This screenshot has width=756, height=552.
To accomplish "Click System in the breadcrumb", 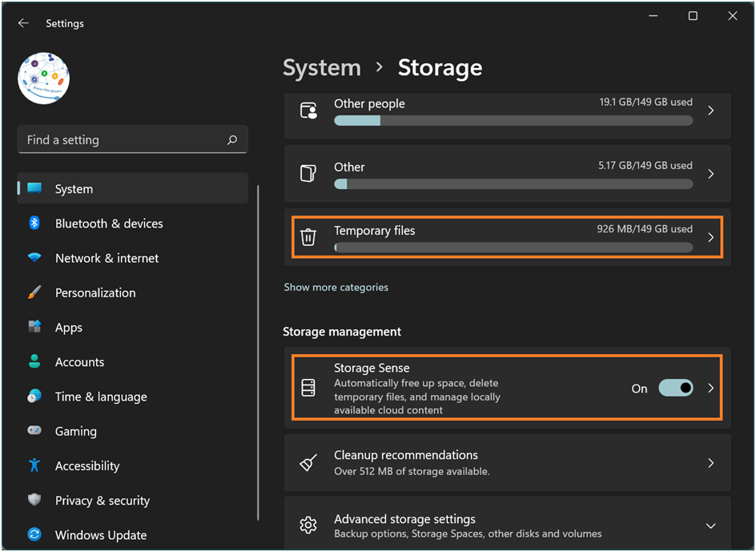I will [322, 67].
